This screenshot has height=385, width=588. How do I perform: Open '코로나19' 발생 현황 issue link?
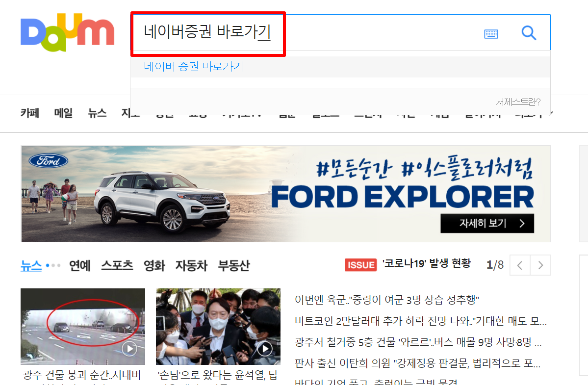point(426,263)
